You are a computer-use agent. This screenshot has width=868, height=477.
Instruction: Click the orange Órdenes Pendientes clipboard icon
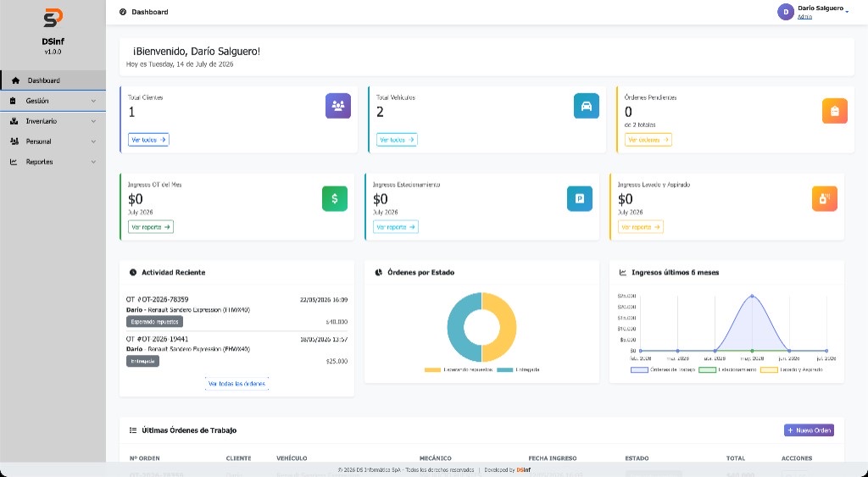click(x=834, y=111)
